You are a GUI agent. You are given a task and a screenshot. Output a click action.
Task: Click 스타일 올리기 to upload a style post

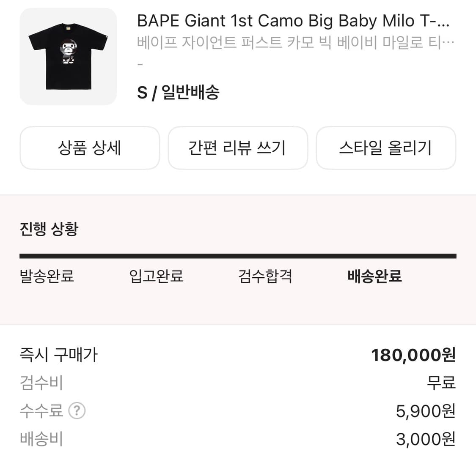(x=386, y=148)
